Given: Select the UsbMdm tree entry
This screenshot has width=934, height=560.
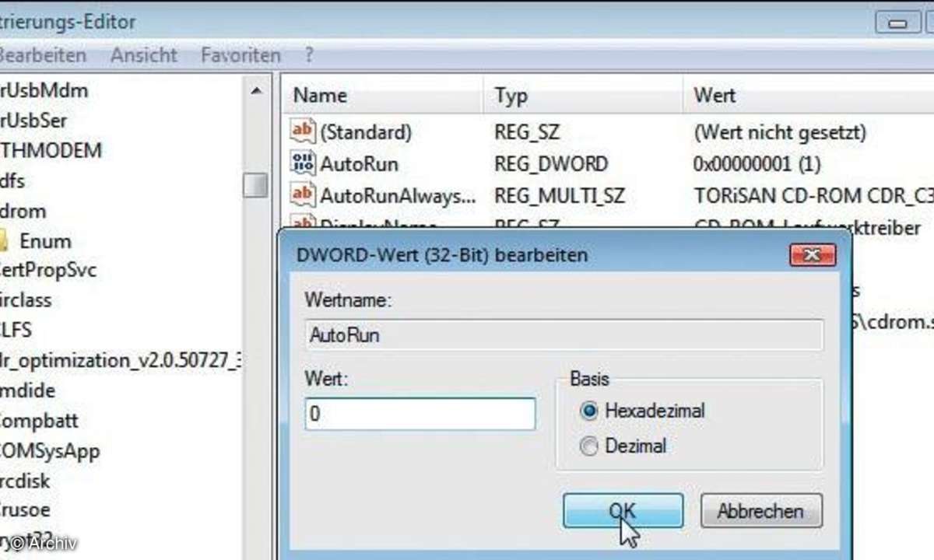Looking at the screenshot, I should tap(44, 90).
